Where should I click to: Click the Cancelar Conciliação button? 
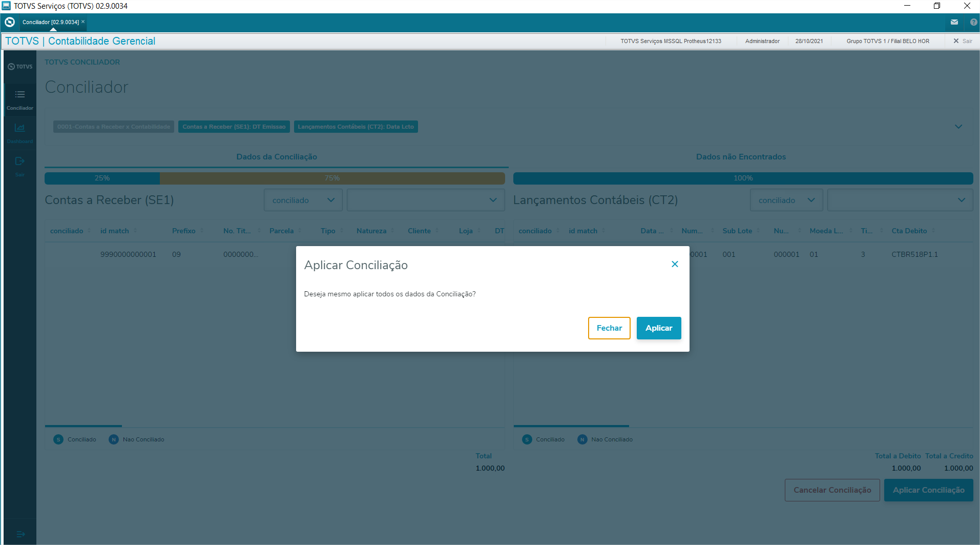tap(832, 490)
